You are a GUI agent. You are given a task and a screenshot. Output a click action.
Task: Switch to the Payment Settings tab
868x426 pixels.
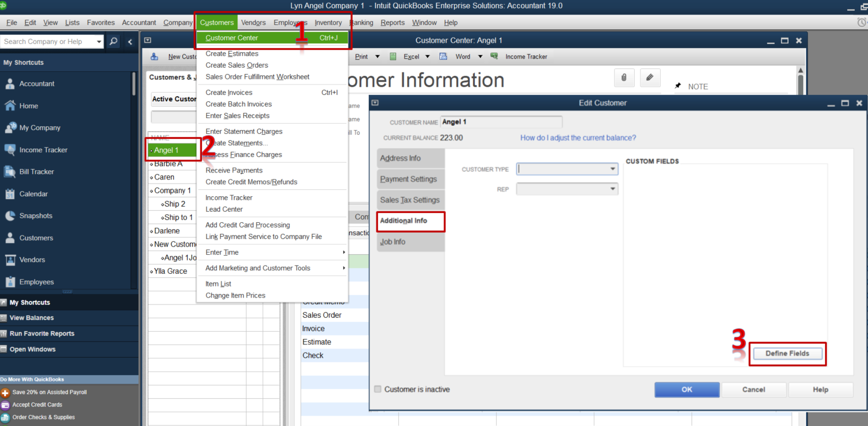[411, 179]
